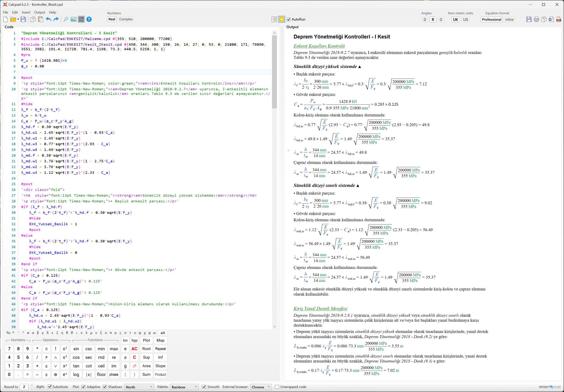The image size is (564, 392).
Task: Toggle the numeric keypad icon in toolbar
Action: tap(81, 19)
